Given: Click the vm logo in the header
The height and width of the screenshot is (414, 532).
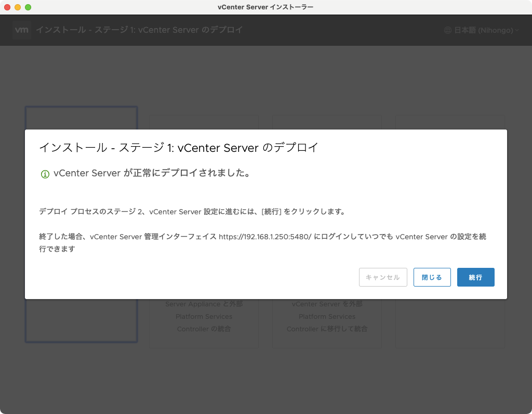Looking at the screenshot, I should pyautogui.click(x=22, y=30).
